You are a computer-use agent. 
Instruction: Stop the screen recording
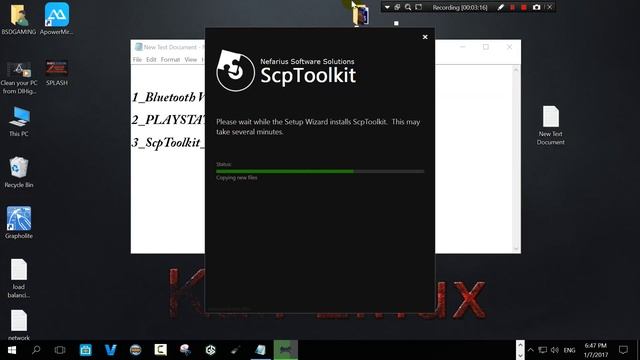click(x=524, y=7)
